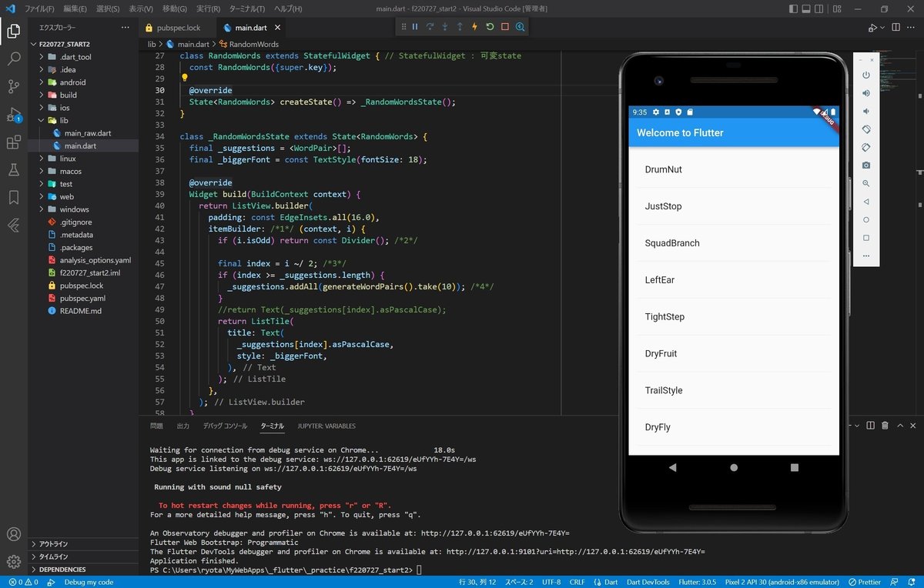
Task: Rotate the emulator left
Action: coord(866,129)
